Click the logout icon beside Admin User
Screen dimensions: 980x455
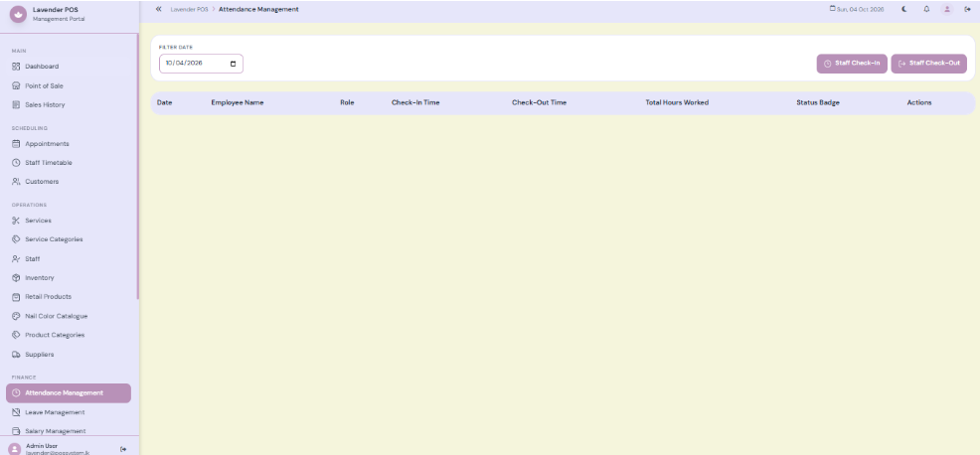click(x=123, y=449)
